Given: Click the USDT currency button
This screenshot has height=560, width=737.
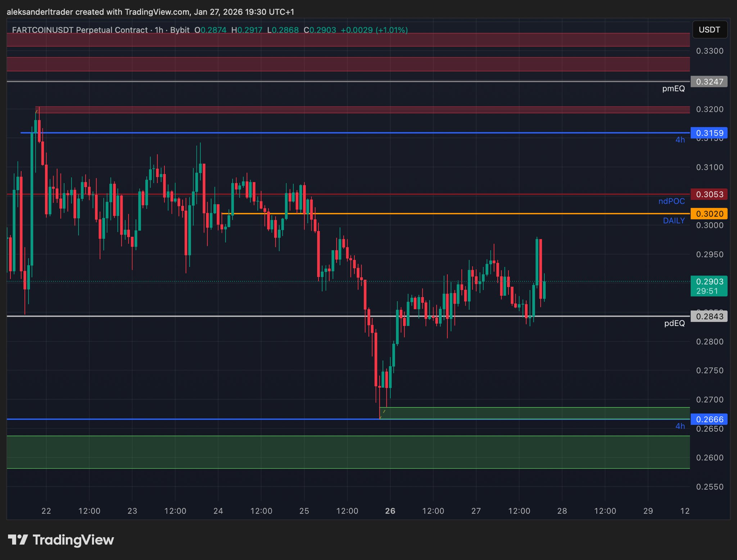Looking at the screenshot, I should click(x=709, y=30).
